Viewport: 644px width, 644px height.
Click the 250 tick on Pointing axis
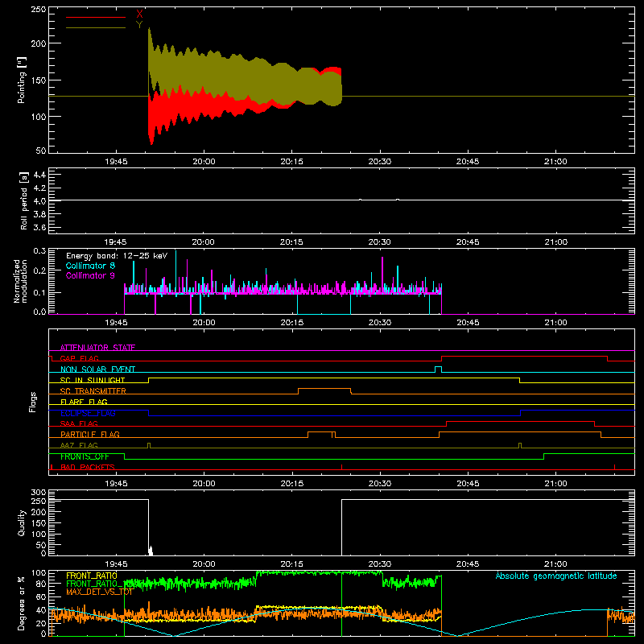[x=39, y=10]
